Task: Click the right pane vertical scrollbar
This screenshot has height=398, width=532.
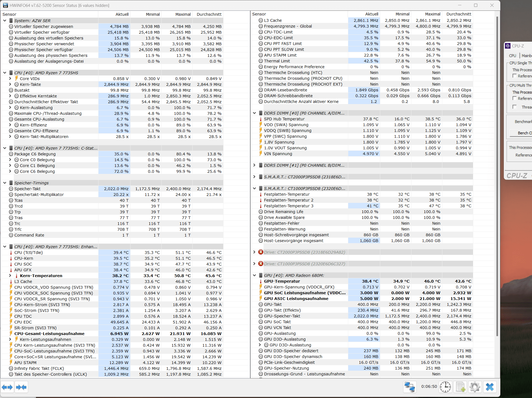Action: click(x=497, y=177)
